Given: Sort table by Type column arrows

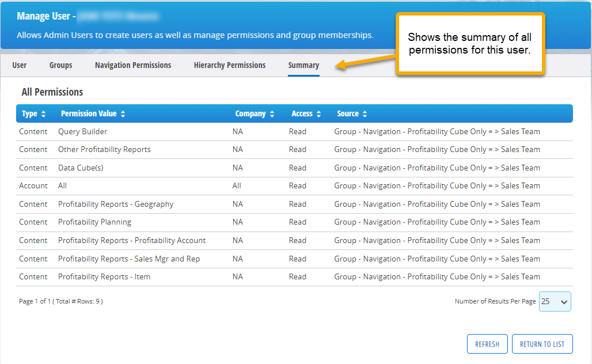Looking at the screenshot, I should tap(43, 114).
